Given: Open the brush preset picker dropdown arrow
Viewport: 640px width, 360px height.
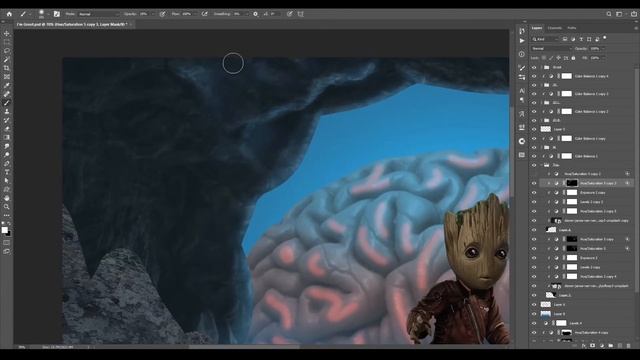Looking at the screenshot, I should coord(48,14).
